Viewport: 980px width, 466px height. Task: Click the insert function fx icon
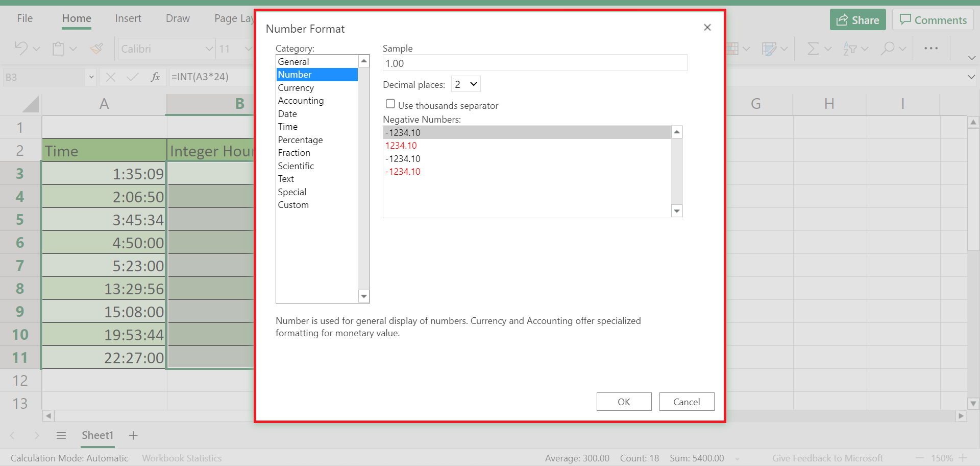pyautogui.click(x=155, y=77)
